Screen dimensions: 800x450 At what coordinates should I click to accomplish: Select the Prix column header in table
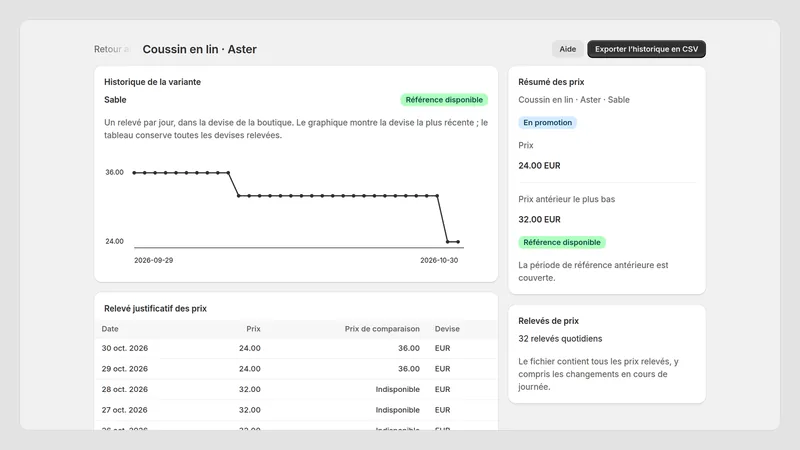254,329
